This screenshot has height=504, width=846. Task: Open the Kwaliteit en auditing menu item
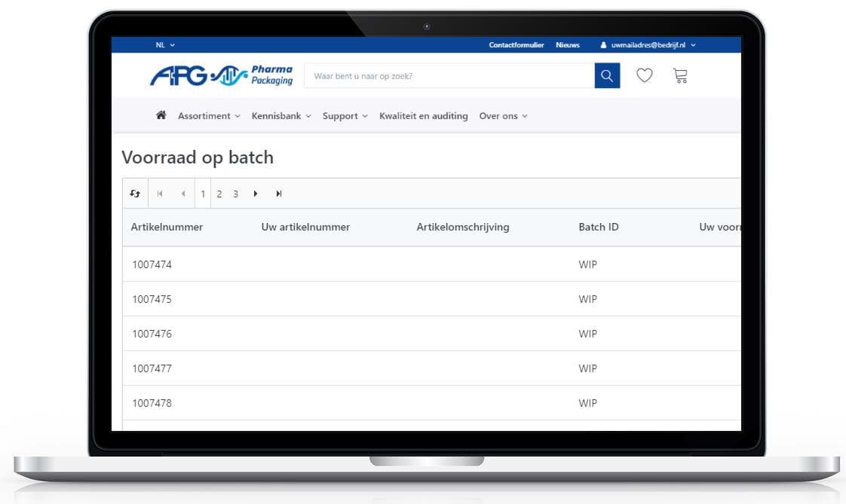[423, 116]
